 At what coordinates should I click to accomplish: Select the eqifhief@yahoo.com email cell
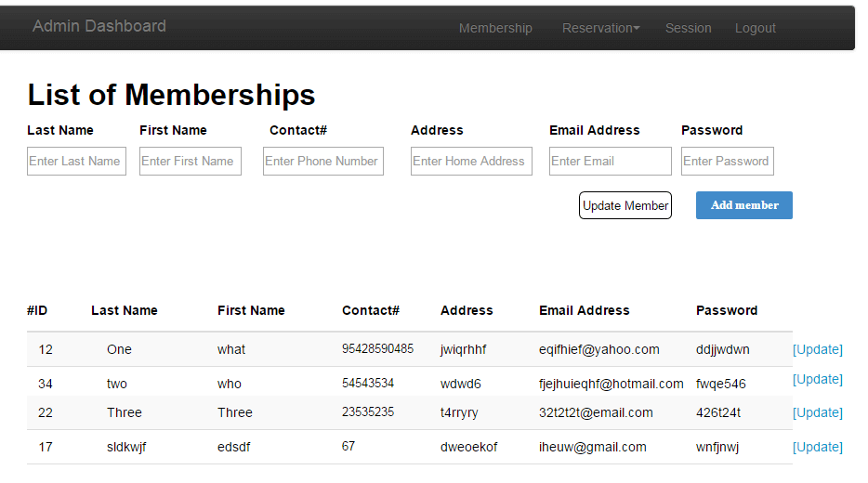[x=599, y=349]
